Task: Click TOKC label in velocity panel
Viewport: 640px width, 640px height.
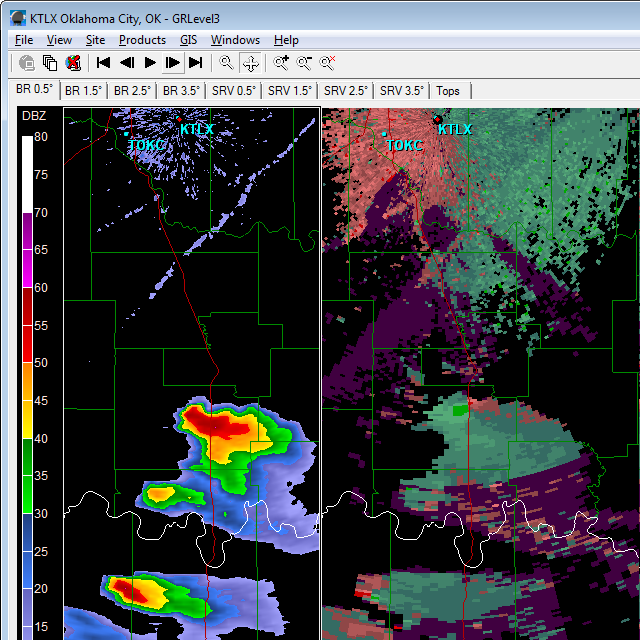Action: tap(404, 144)
